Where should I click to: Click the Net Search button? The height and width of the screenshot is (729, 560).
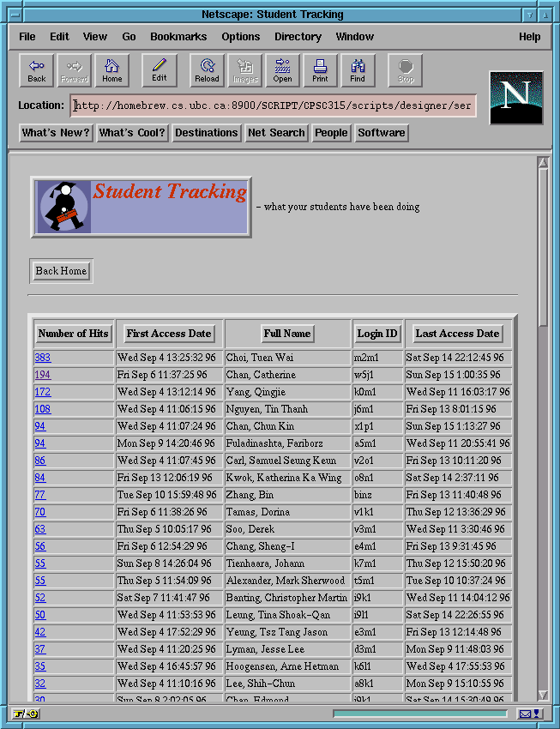(x=276, y=133)
